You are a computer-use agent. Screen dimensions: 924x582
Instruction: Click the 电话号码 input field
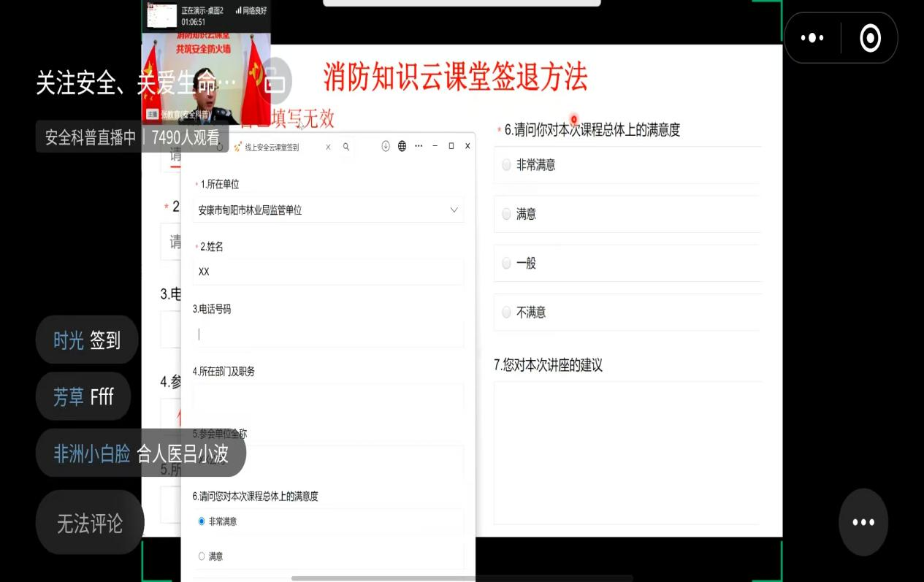[327, 334]
